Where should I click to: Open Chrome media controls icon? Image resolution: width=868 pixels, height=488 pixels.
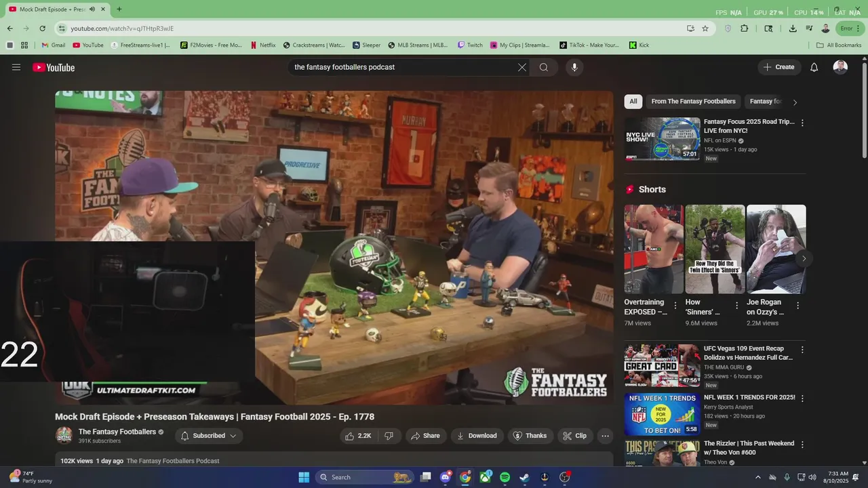[x=809, y=28]
